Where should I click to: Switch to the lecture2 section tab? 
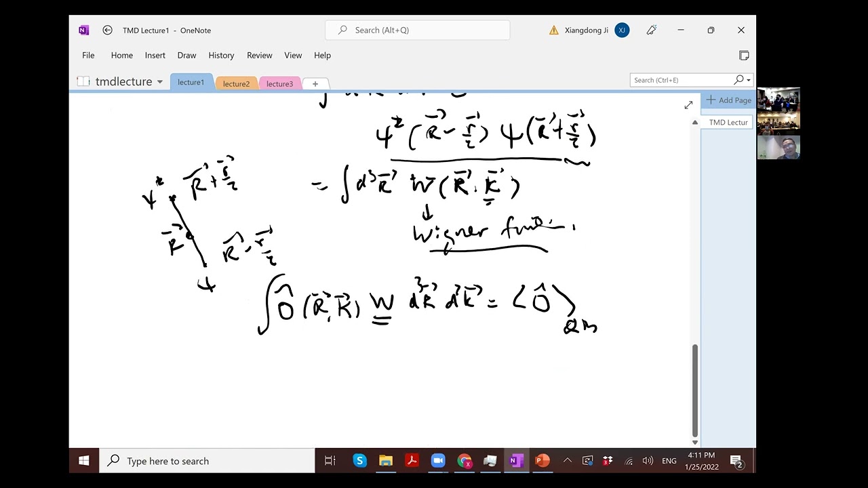point(237,83)
